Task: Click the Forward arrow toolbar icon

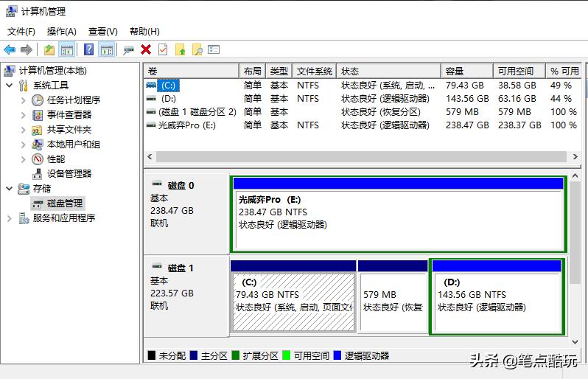Action: pos(27,49)
